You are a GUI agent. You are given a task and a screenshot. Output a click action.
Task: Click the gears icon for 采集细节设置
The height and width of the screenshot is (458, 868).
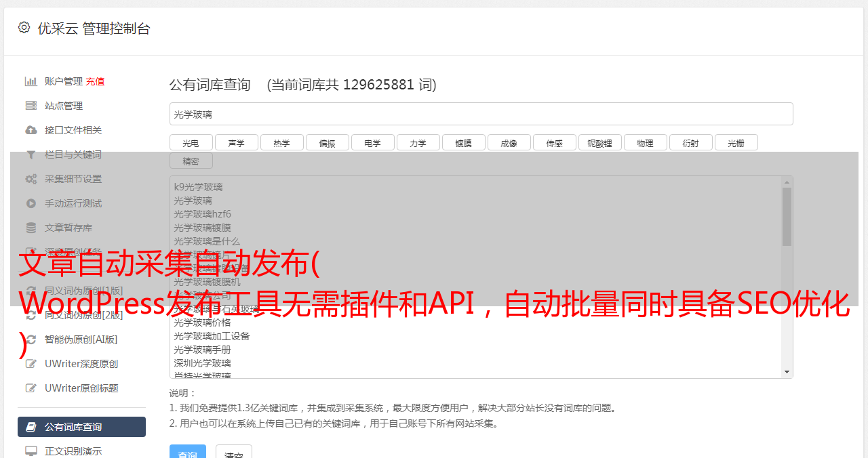click(x=31, y=179)
